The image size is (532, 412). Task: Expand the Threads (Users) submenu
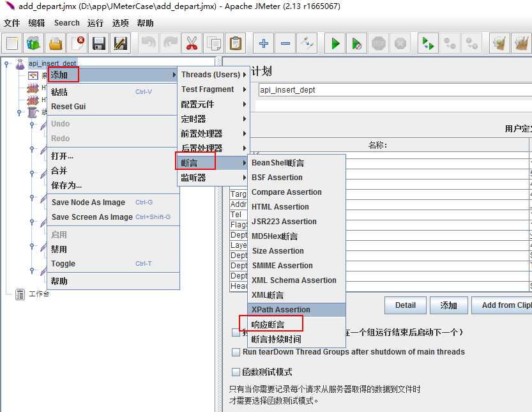click(x=213, y=75)
